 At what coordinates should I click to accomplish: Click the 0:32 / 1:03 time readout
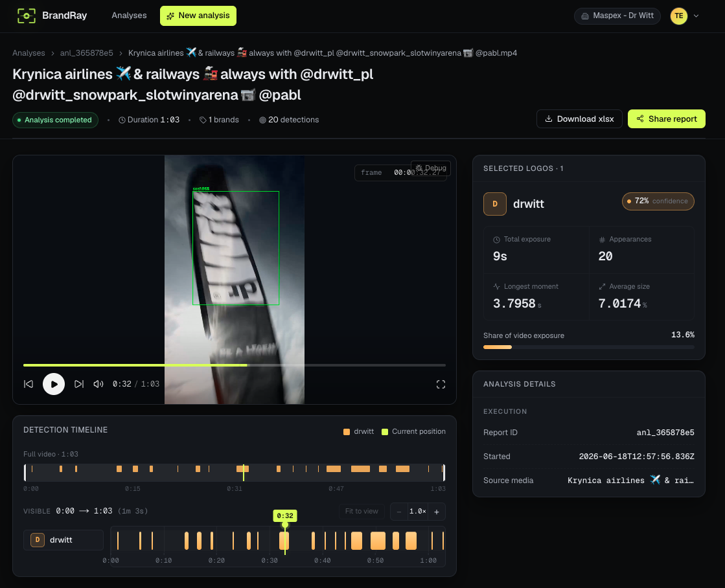point(136,384)
